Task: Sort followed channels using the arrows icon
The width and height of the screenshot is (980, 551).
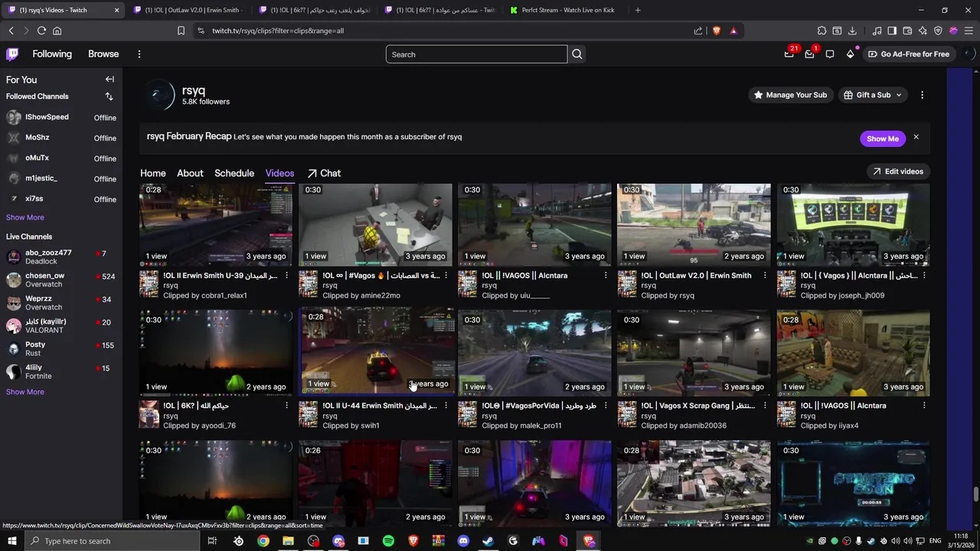Action: tap(109, 96)
